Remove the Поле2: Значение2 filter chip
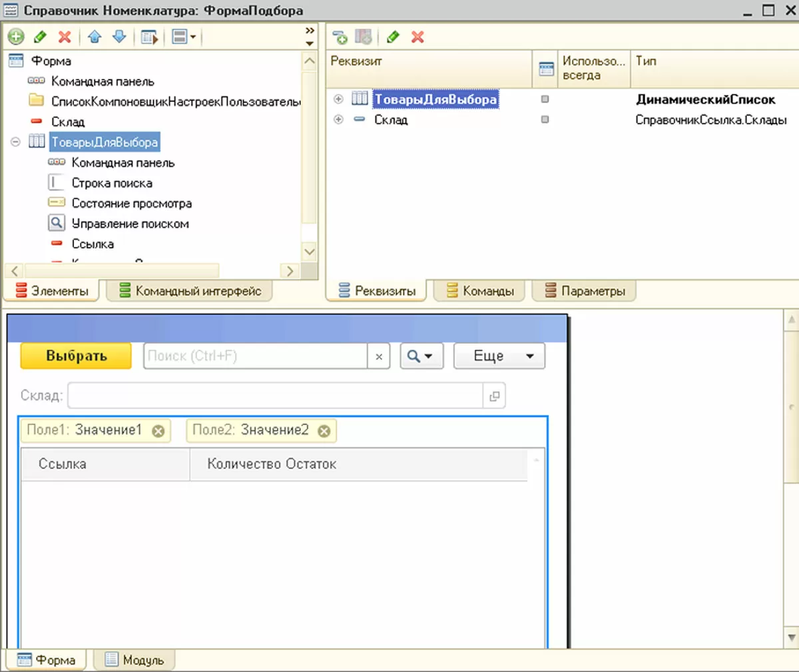799x672 pixels. point(324,431)
